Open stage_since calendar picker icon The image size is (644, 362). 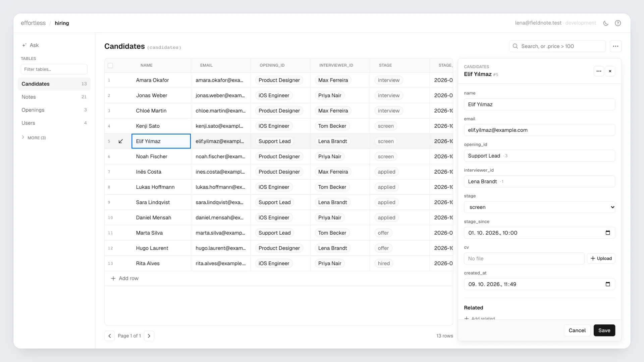(608, 233)
